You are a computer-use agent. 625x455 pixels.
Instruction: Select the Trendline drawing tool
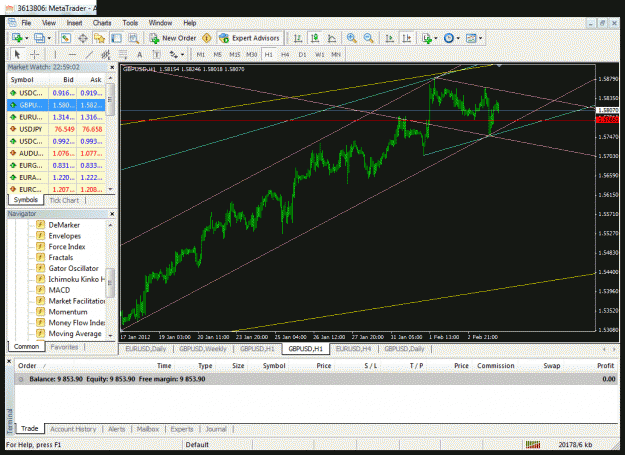89,54
